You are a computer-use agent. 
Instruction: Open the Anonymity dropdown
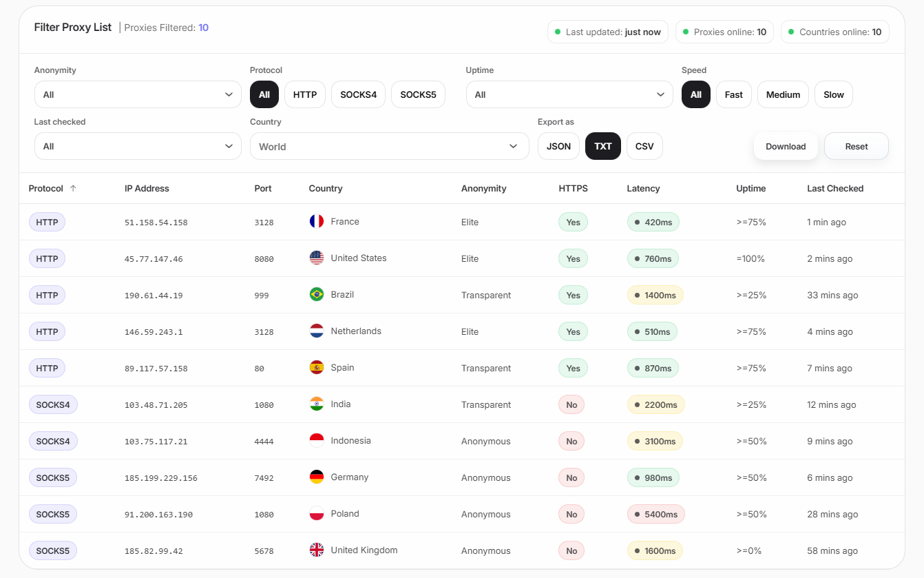(x=138, y=94)
